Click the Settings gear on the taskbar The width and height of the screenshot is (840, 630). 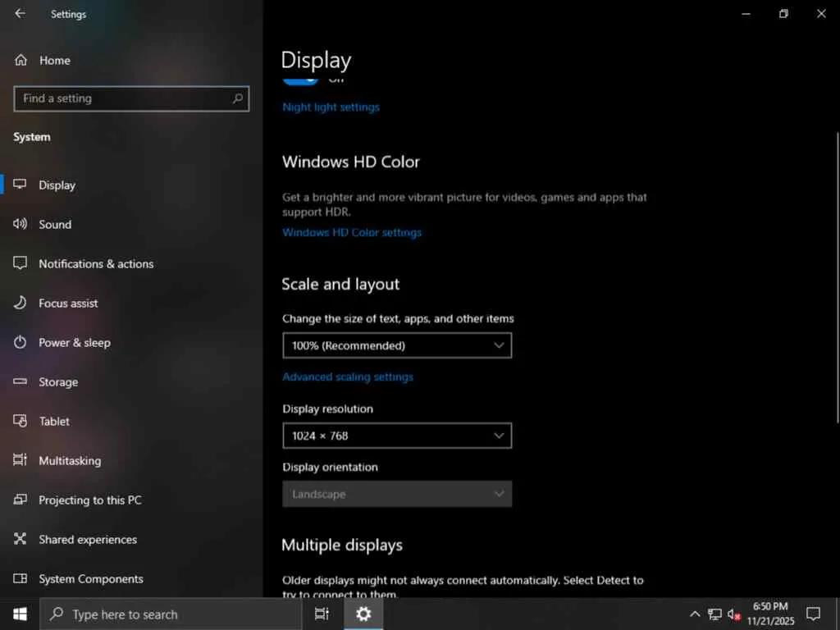click(363, 614)
